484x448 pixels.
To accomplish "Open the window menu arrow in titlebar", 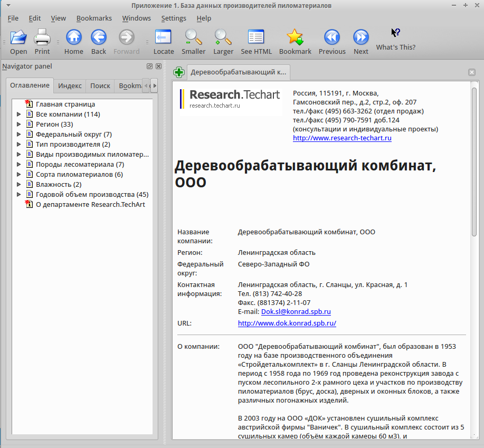I will click(x=8, y=6).
